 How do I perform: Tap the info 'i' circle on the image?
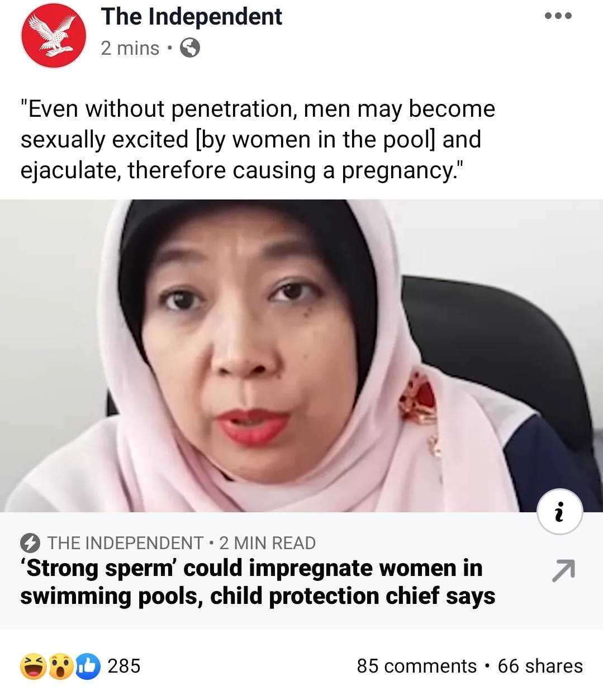559,512
